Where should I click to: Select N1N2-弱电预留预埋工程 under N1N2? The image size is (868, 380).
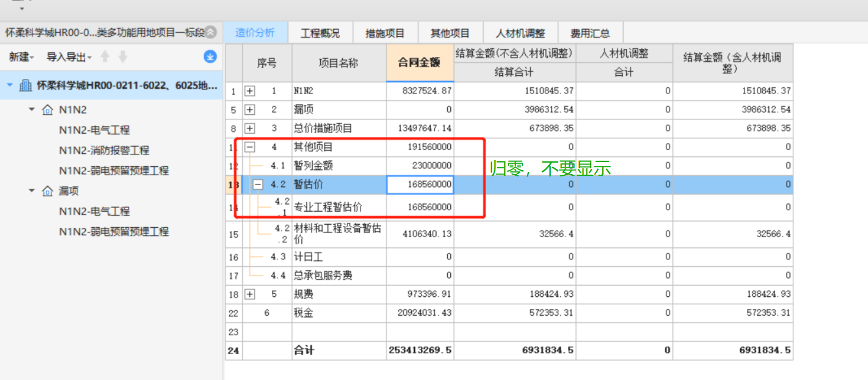tap(114, 171)
